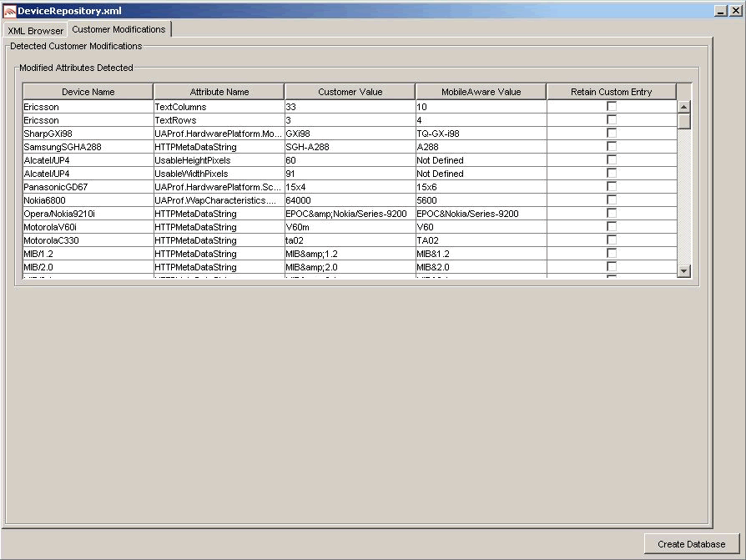
Task: Click customer value 15x4
Action: click(350, 186)
